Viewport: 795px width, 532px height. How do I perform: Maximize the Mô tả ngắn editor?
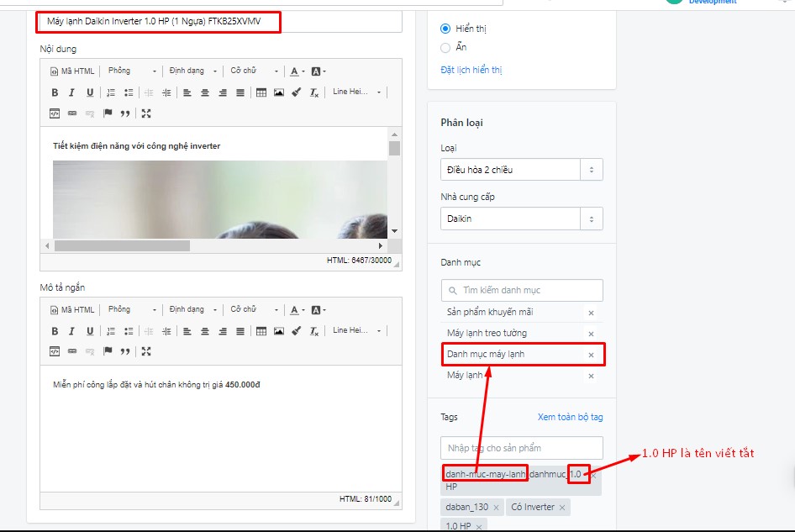[x=146, y=351]
